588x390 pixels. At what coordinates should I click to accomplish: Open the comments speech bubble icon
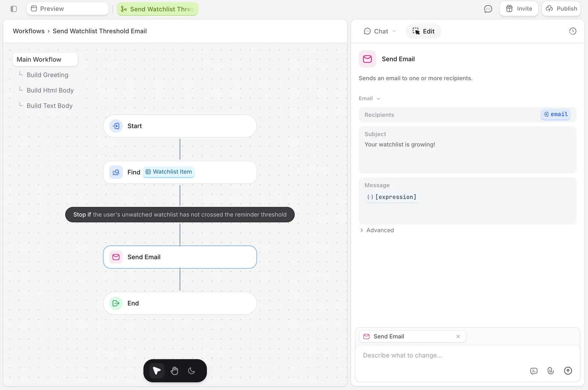[488, 9]
